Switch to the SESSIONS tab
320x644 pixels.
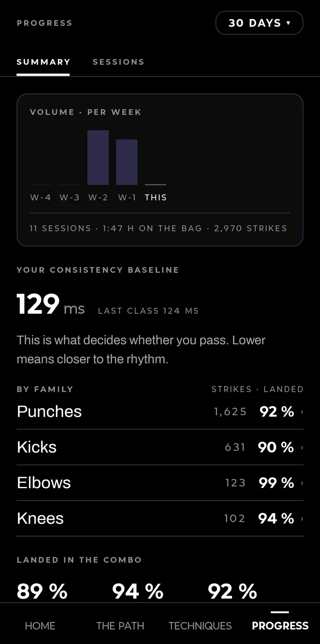click(x=118, y=62)
